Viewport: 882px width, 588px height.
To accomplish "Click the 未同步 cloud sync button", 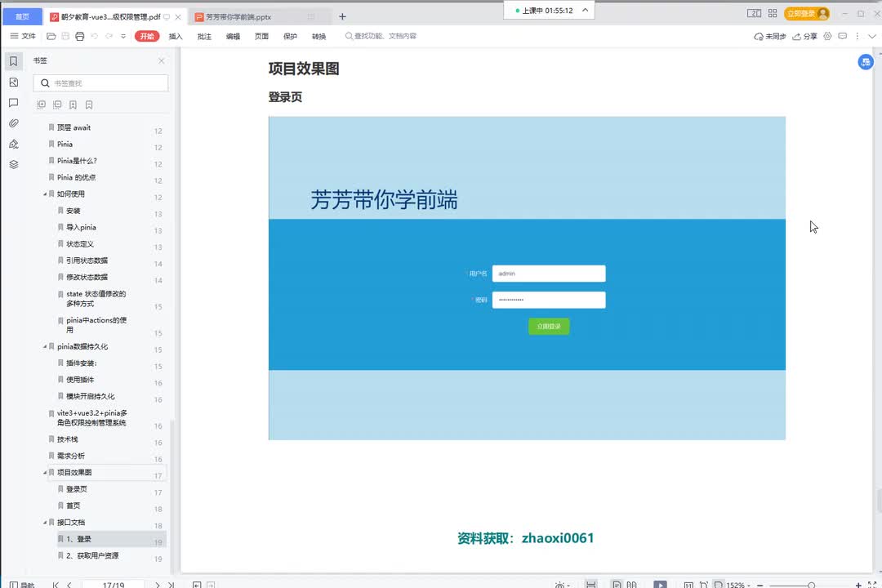I will 769,36.
